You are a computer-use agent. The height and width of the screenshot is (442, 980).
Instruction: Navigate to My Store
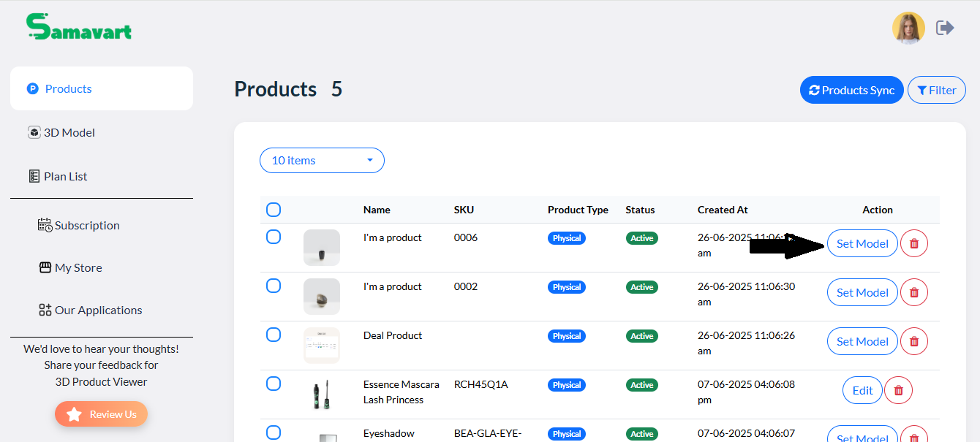pyautogui.click(x=71, y=267)
